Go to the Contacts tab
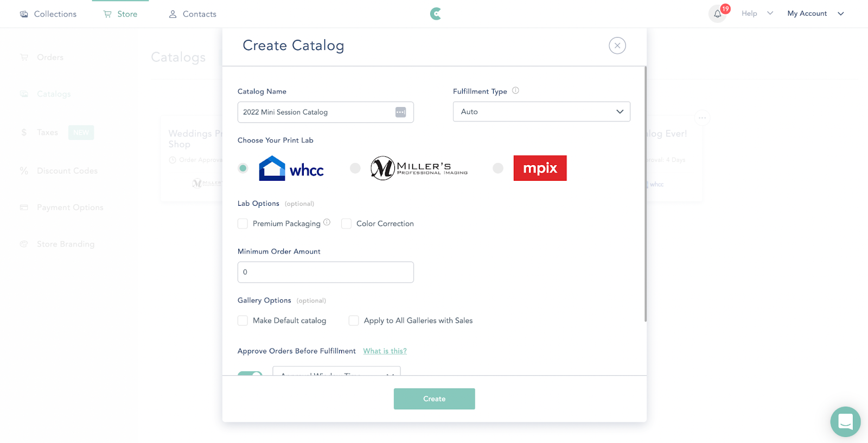 tap(193, 14)
